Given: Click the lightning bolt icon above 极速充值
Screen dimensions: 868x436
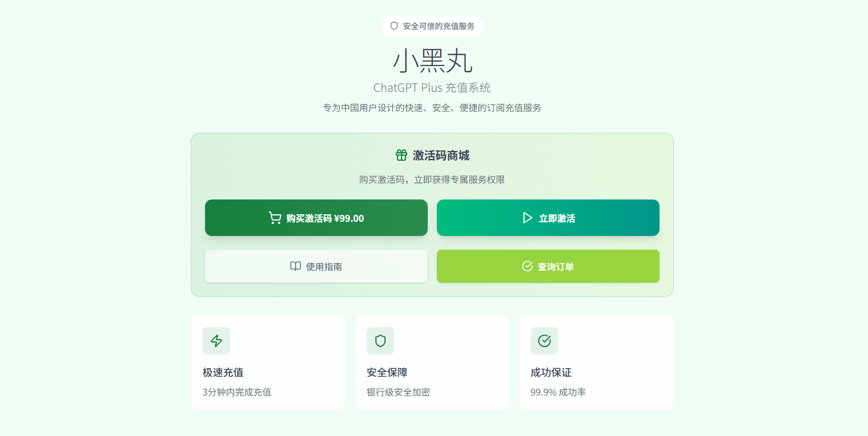Looking at the screenshot, I should pos(216,341).
